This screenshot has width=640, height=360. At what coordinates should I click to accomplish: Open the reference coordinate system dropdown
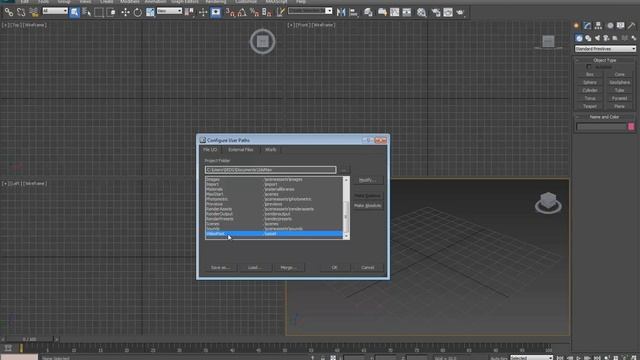click(x=169, y=11)
